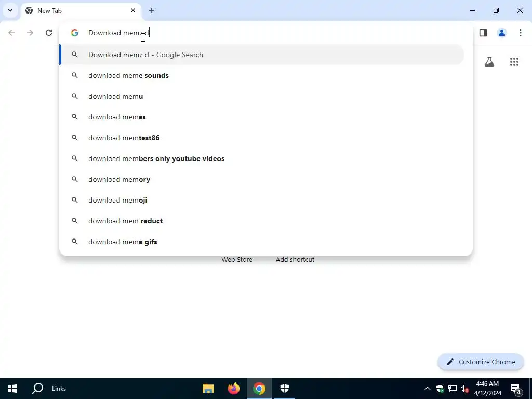The image size is (532, 399).
Task: Click the Links taskbar label
Action: click(x=59, y=389)
